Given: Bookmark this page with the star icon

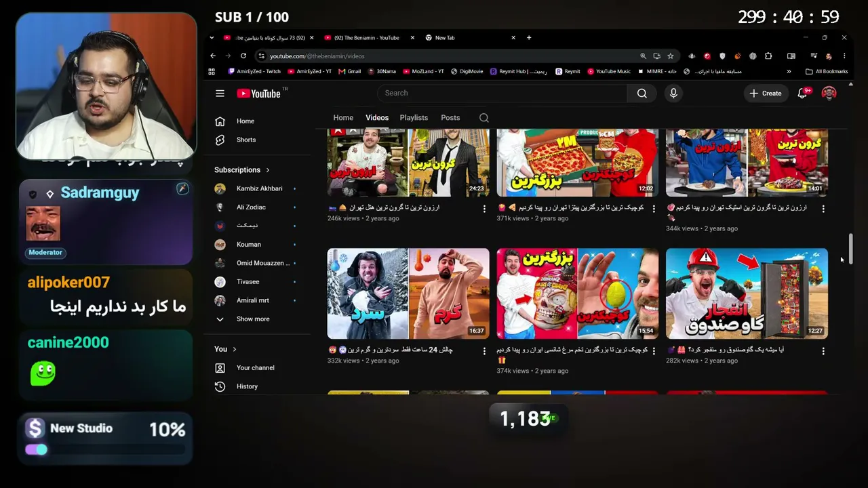Looking at the screenshot, I should pyautogui.click(x=670, y=56).
